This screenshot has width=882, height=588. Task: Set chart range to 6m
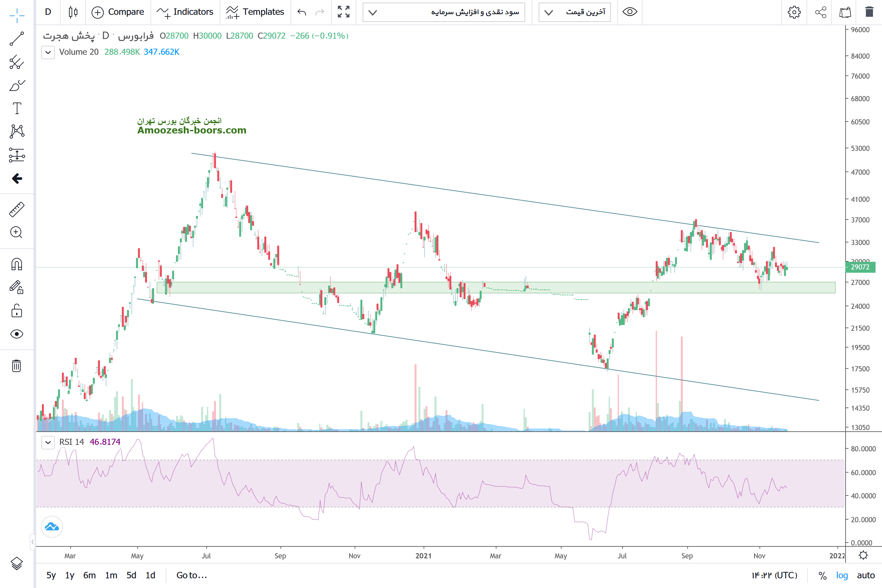[89, 575]
